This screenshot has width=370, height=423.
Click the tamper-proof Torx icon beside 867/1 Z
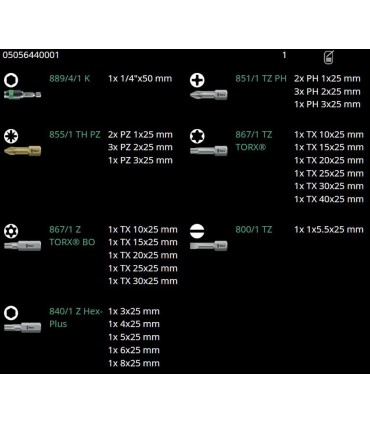(x=11, y=231)
